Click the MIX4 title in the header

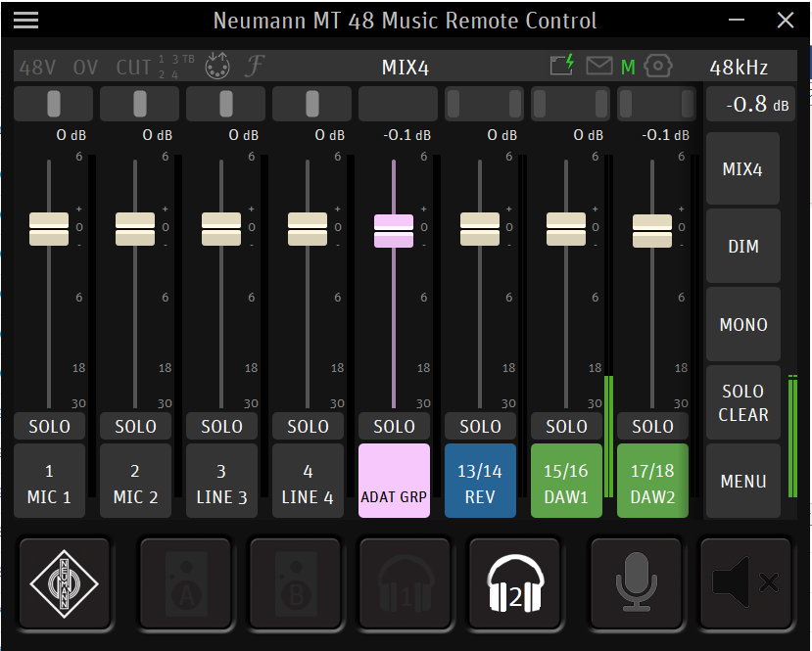tap(405, 68)
